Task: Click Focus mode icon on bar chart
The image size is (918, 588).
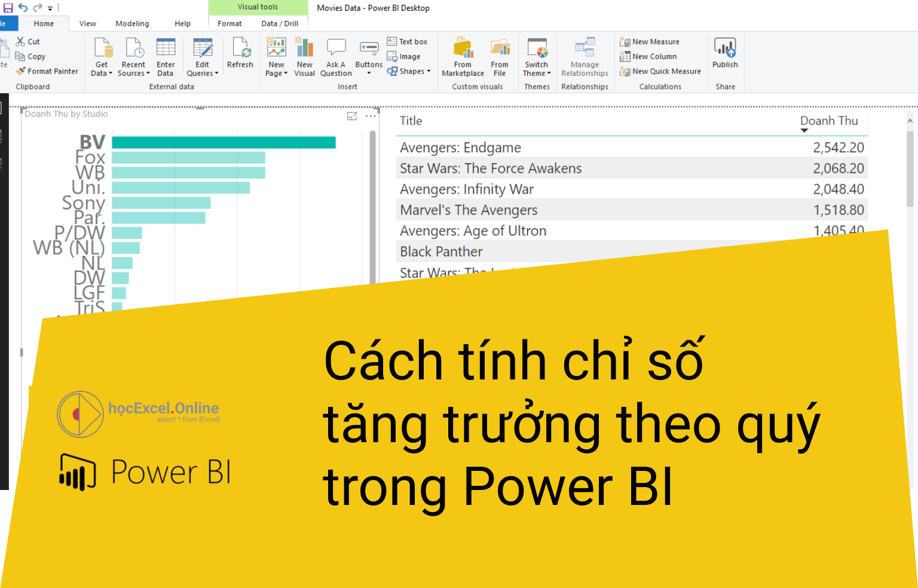Action: pos(352,116)
